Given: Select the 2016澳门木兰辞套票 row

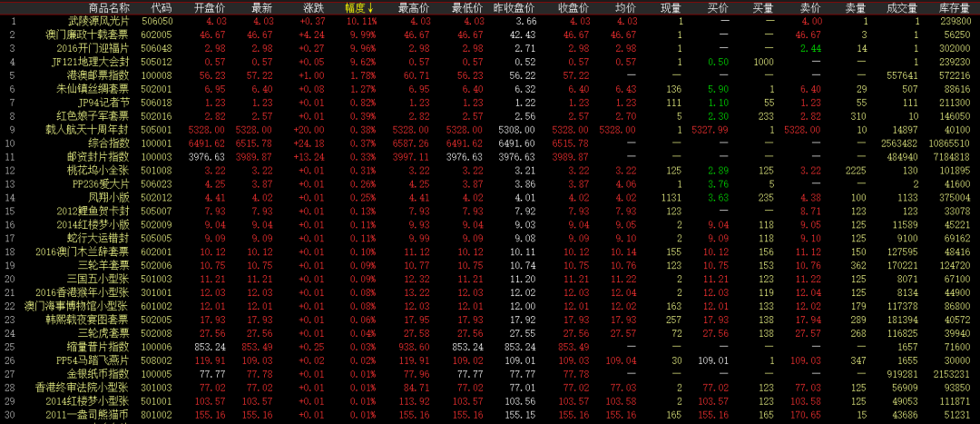Looking at the screenshot, I should (x=490, y=251).
